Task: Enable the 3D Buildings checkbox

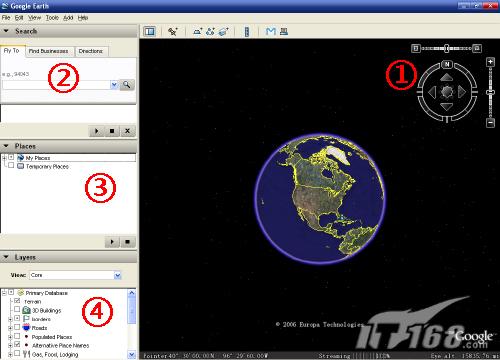Action: [17, 310]
